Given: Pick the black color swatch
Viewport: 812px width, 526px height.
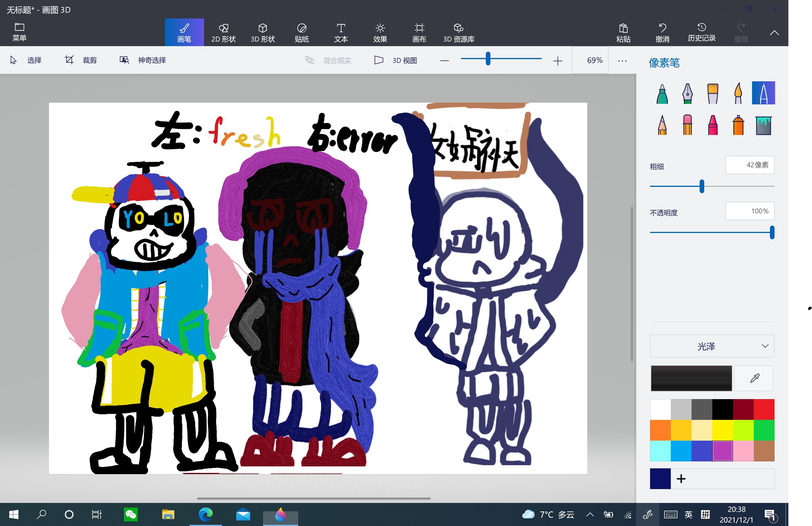Looking at the screenshot, I should [722, 409].
